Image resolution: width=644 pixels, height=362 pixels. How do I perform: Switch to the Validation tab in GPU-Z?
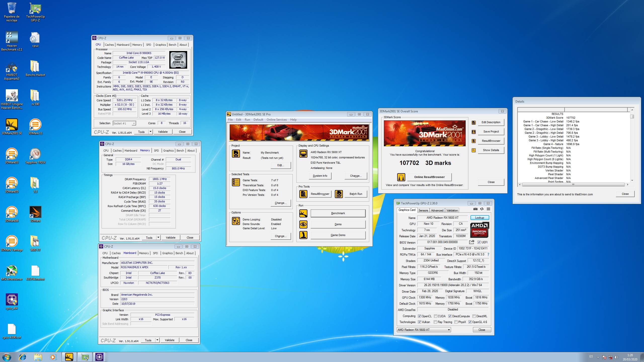pos(452,210)
